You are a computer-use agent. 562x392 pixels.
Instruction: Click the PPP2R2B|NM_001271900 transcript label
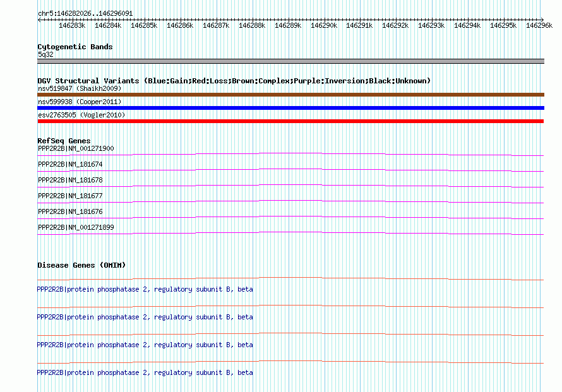click(76, 148)
